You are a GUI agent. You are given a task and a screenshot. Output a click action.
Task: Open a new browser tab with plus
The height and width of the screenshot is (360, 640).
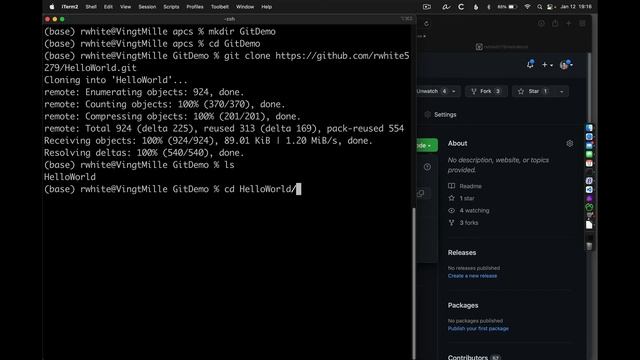569,24
